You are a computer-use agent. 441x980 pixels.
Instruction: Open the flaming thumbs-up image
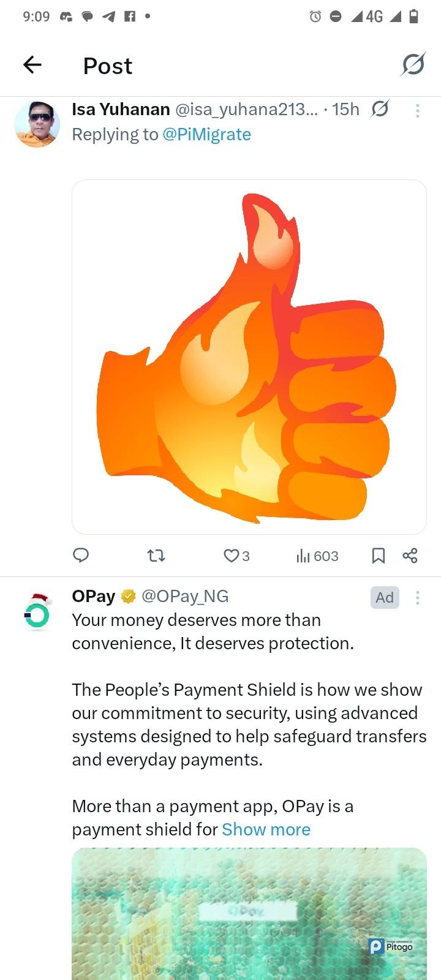coord(249,357)
